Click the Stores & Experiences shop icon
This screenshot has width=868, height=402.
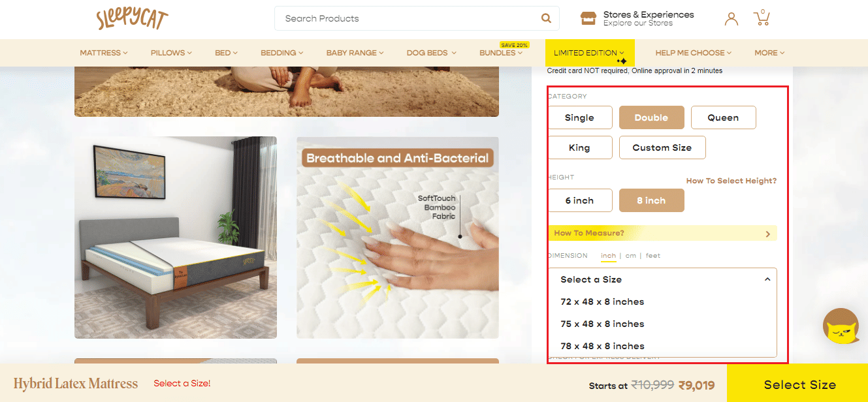[x=588, y=18]
